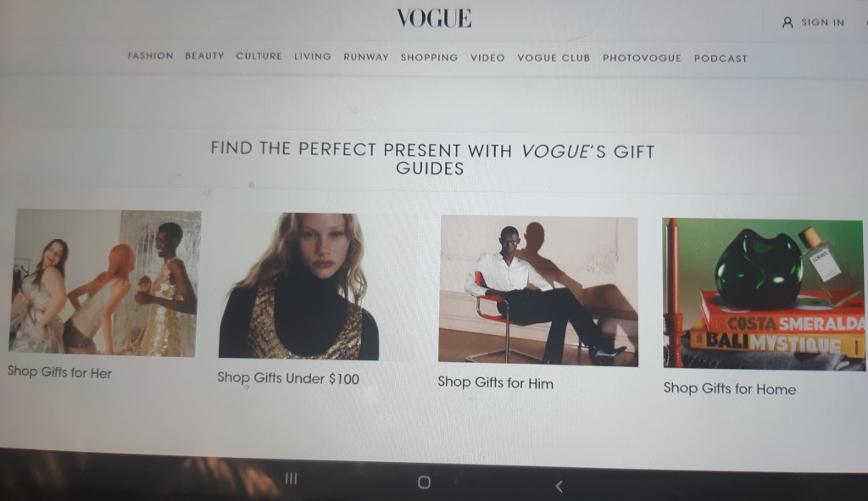Follow the Shop Gifts Under $100 link
This screenshot has height=501, width=868.
coord(288,378)
